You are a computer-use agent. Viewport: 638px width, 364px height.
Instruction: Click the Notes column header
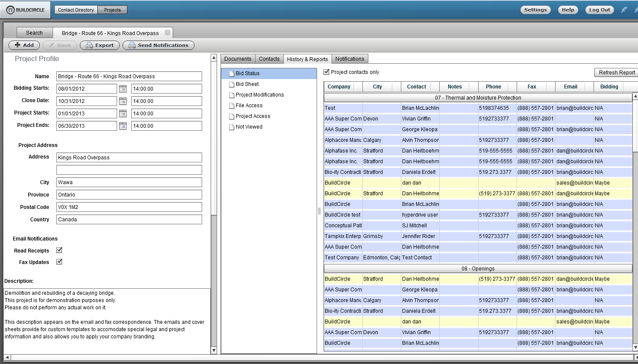[x=459, y=87]
